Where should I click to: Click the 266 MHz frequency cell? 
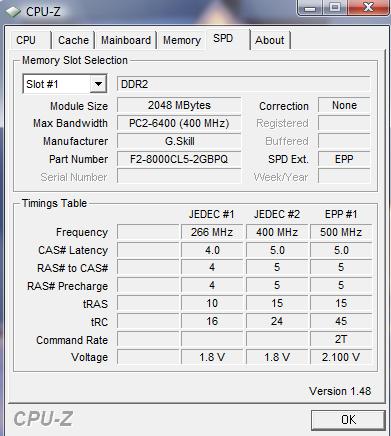tap(212, 232)
